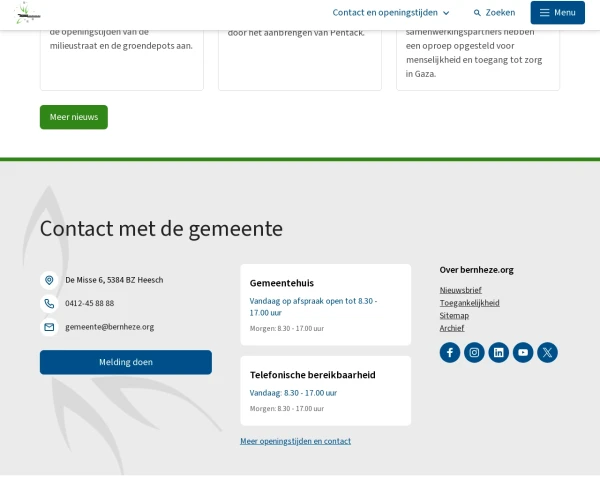Image resolution: width=600 pixels, height=480 pixels.
Task: Open the Menu button
Action: coord(558,13)
